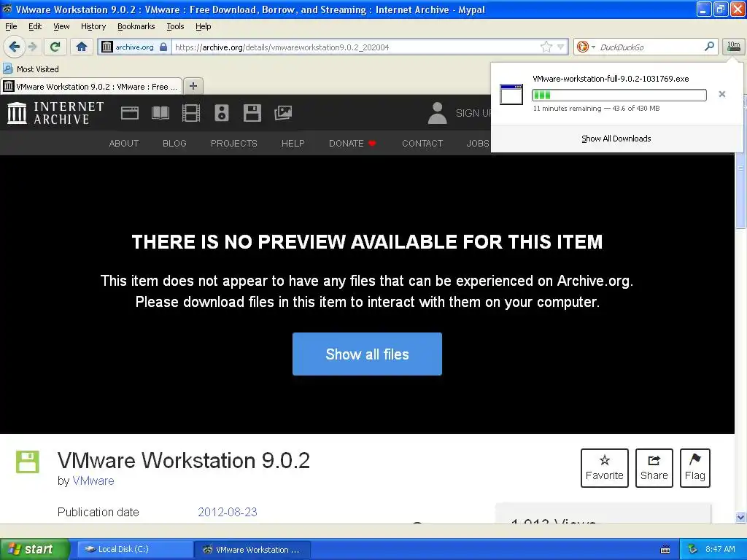Click the VMware author link
The image size is (747, 560).
(x=93, y=481)
